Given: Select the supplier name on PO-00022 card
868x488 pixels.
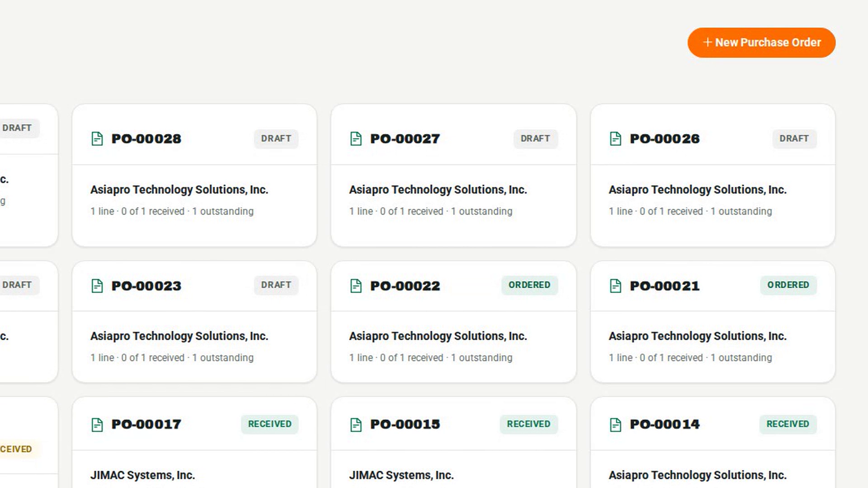Looking at the screenshot, I should (438, 336).
